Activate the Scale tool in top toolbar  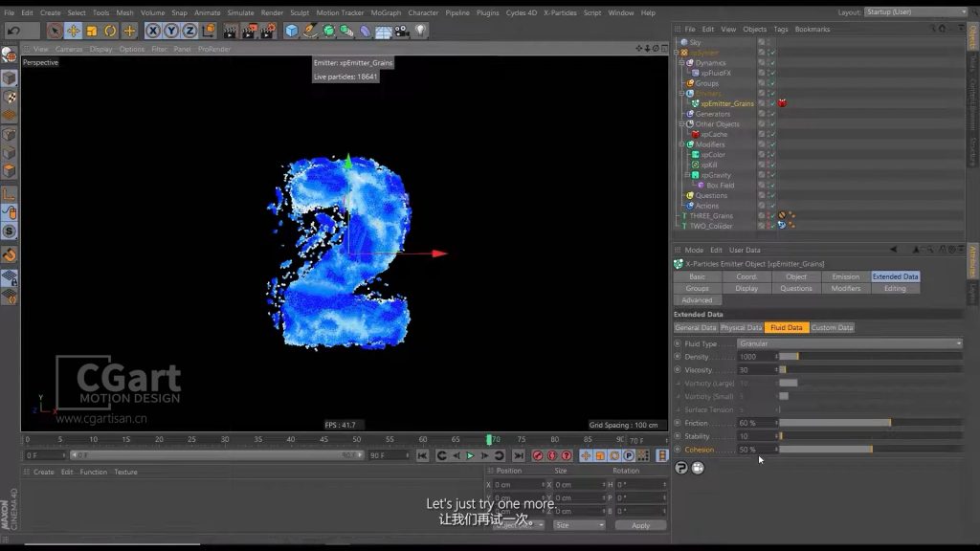coord(92,30)
